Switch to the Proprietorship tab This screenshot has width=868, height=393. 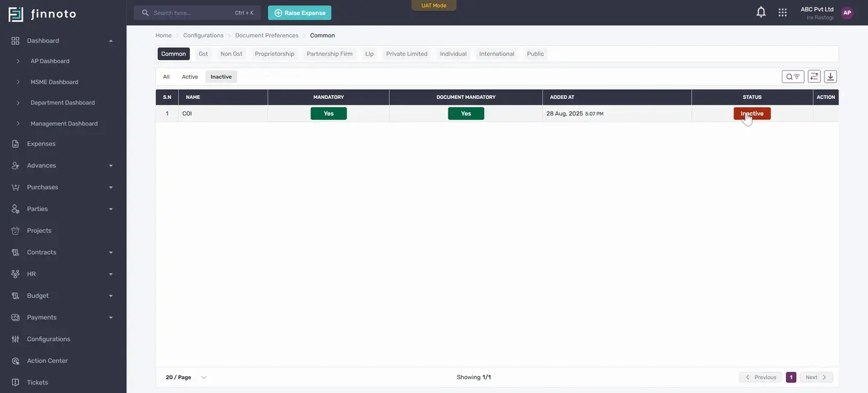(x=274, y=54)
